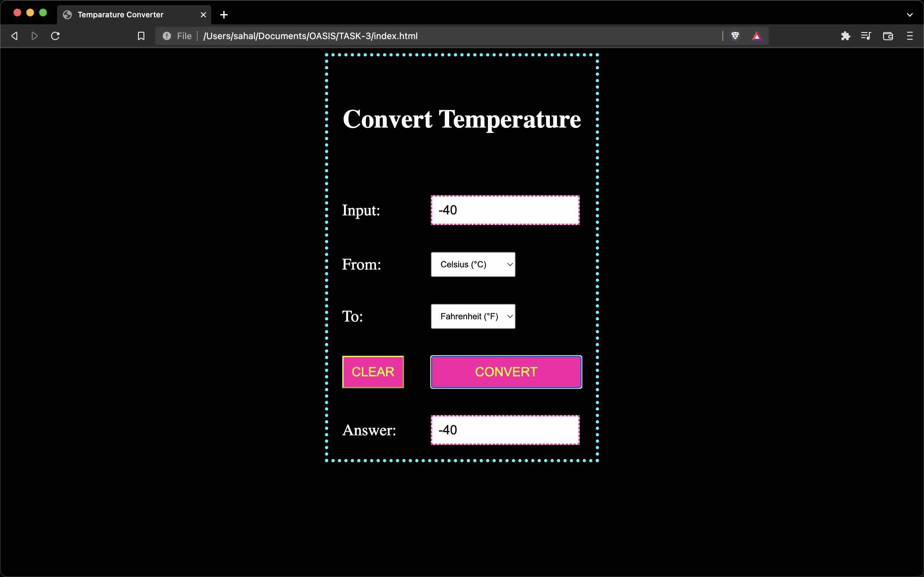Image resolution: width=924 pixels, height=577 pixels.
Task: Click the Answer output field
Action: (505, 430)
